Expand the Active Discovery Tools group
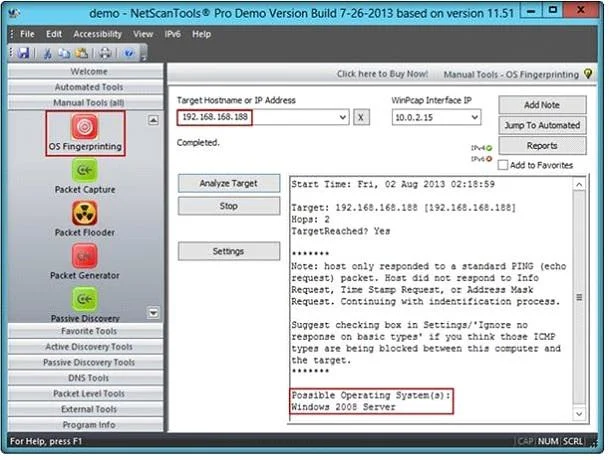Image resolution: width=609 pixels, height=460 pixels. 85,347
